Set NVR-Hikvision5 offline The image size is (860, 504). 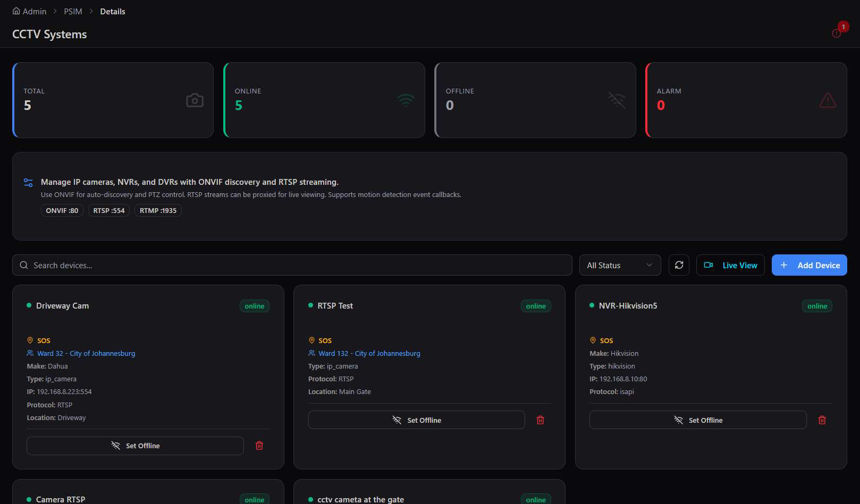pos(698,420)
